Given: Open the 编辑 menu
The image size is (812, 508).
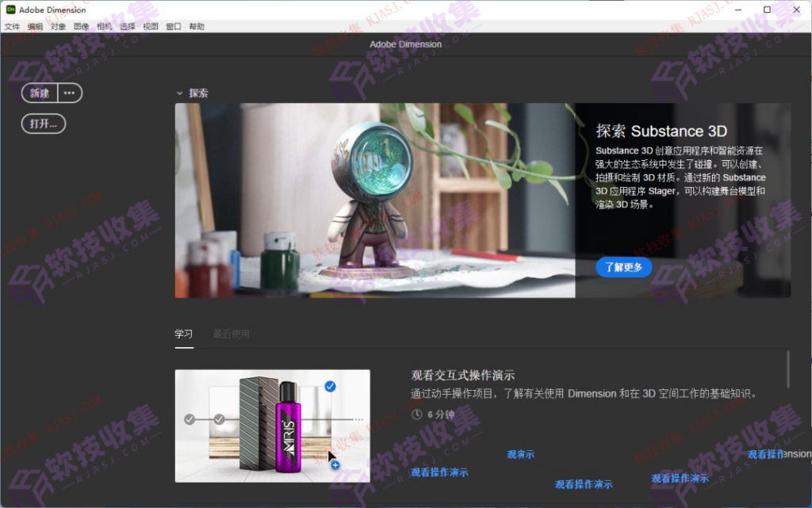Looking at the screenshot, I should pyautogui.click(x=34, y=25).
